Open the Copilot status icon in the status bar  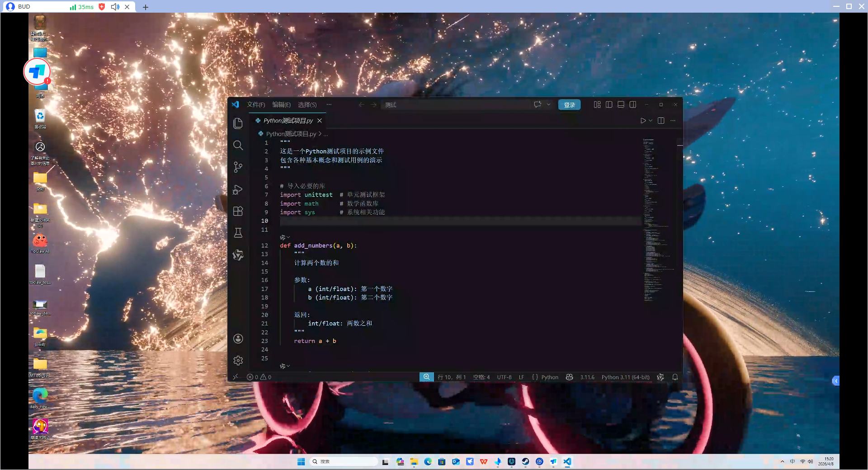pyautogui.click(x=569, y=377)
